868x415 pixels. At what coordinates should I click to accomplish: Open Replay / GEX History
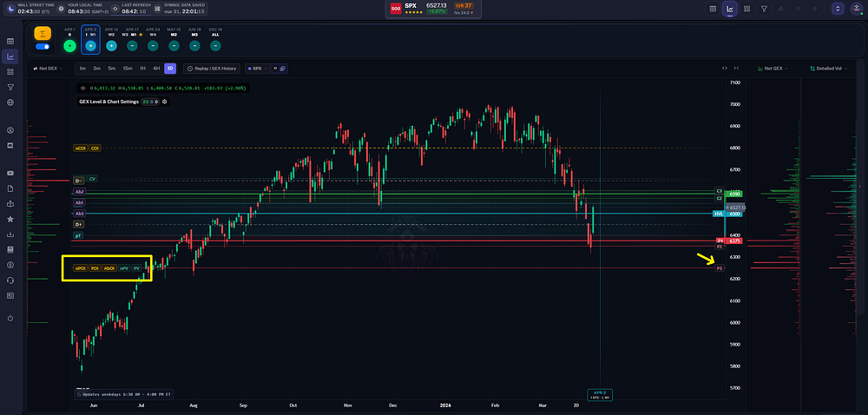[212, 69]
